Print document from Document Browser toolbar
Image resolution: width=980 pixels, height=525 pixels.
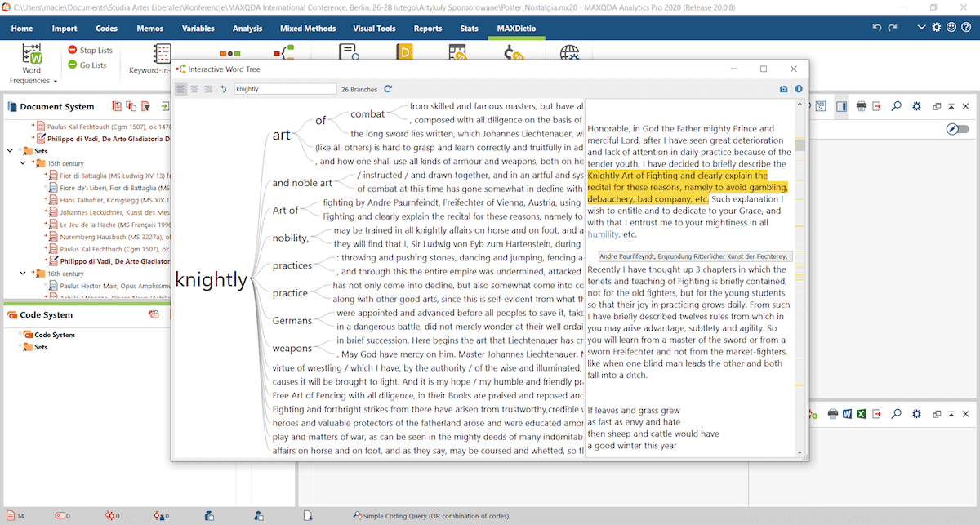(x=862, y=106)
